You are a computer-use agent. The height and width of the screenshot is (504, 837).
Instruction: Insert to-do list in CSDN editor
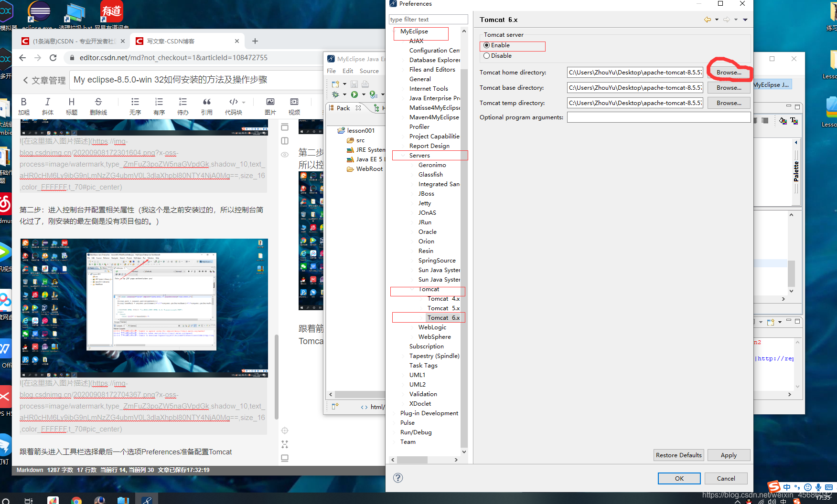pos(182,106)
